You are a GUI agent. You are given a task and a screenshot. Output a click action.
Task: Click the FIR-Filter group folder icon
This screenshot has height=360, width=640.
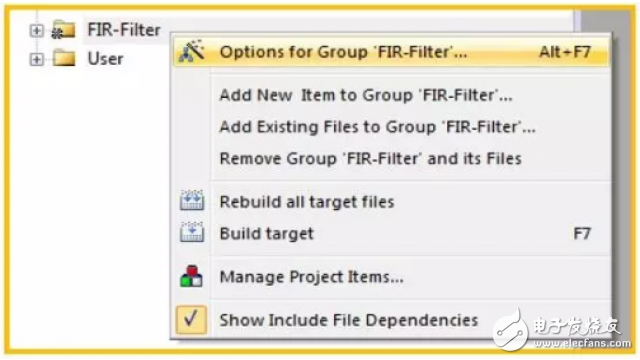(63, 29)
